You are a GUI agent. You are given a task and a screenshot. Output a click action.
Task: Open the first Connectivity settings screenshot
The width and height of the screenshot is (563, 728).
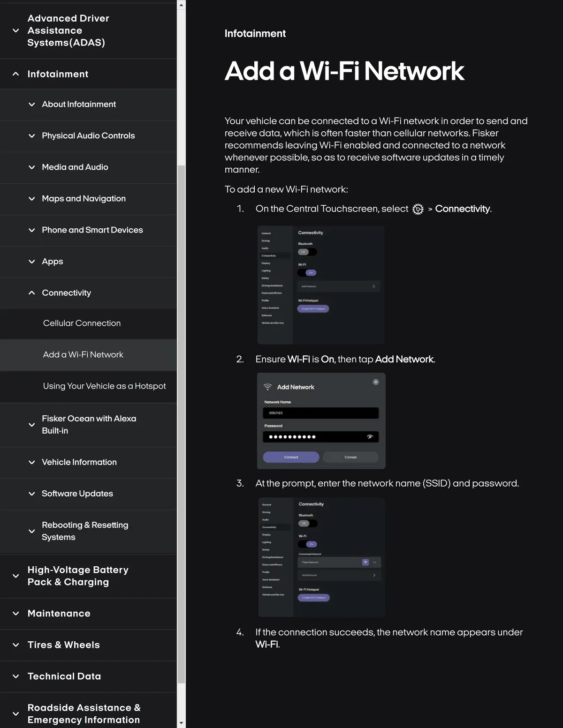pyautogui.click(x=321, y=285)
